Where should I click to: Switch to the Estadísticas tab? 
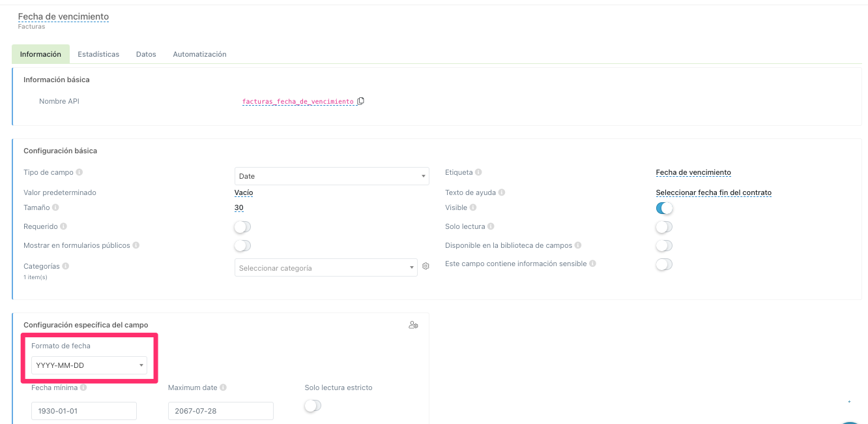[98, 54]
